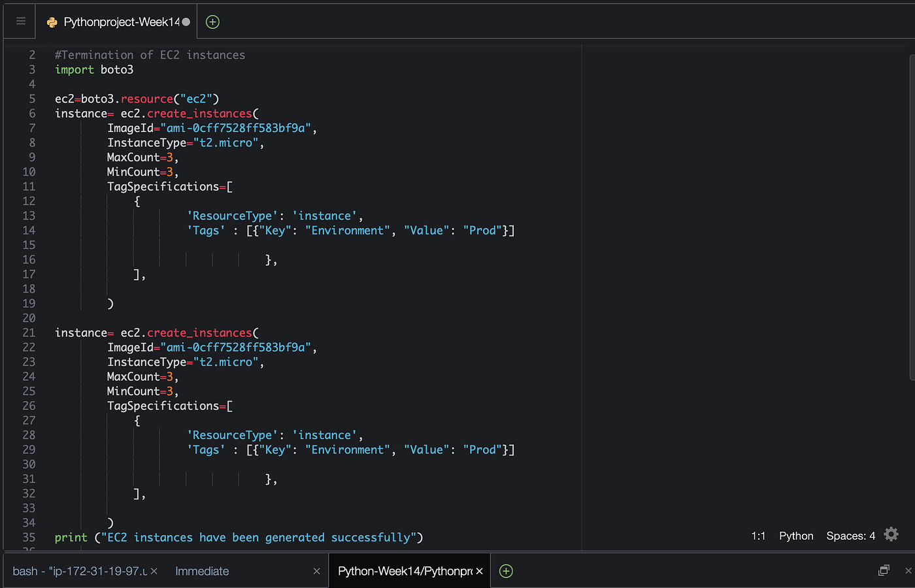
Task: Click the plus icon beside the console tabs
Action: coord(505,571)
